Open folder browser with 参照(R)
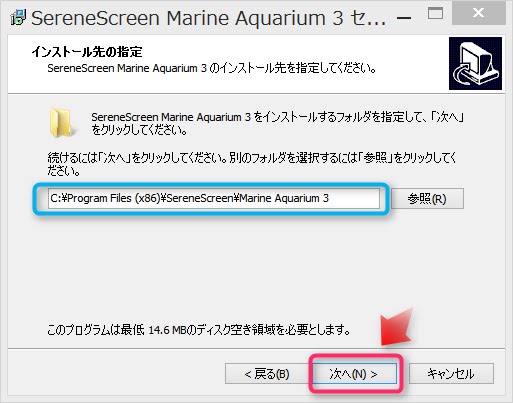 [427, 199]
